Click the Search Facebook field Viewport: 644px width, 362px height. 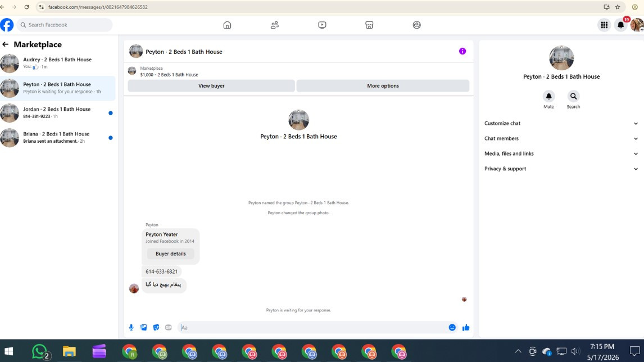pyautogui.click(x=65, y=25)
